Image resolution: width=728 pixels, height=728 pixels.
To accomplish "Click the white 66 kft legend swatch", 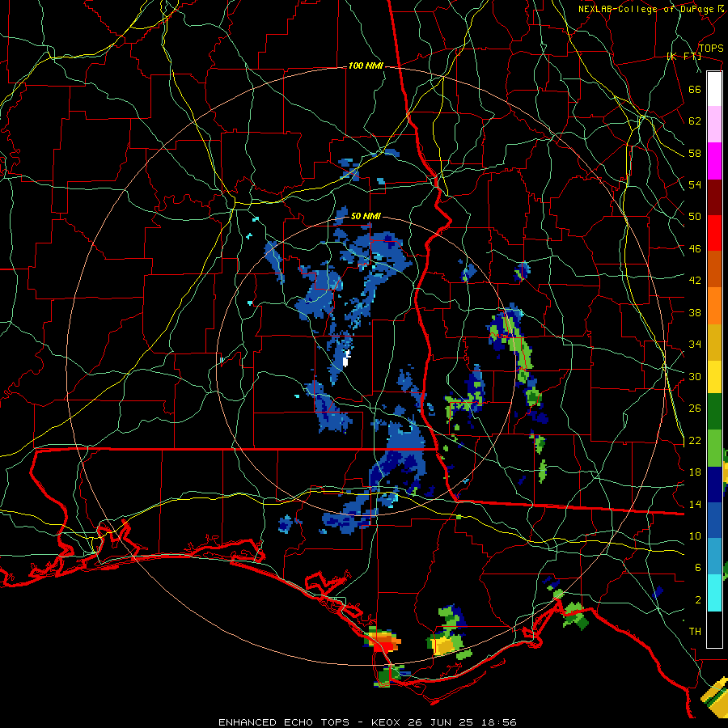I will (714, 89).
